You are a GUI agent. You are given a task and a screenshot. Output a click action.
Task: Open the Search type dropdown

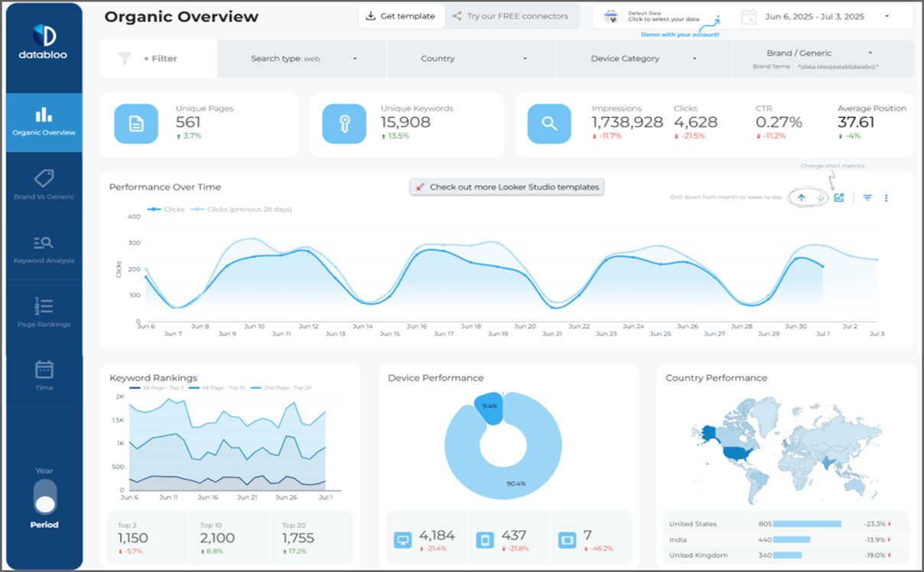click(x=303, y=57)
